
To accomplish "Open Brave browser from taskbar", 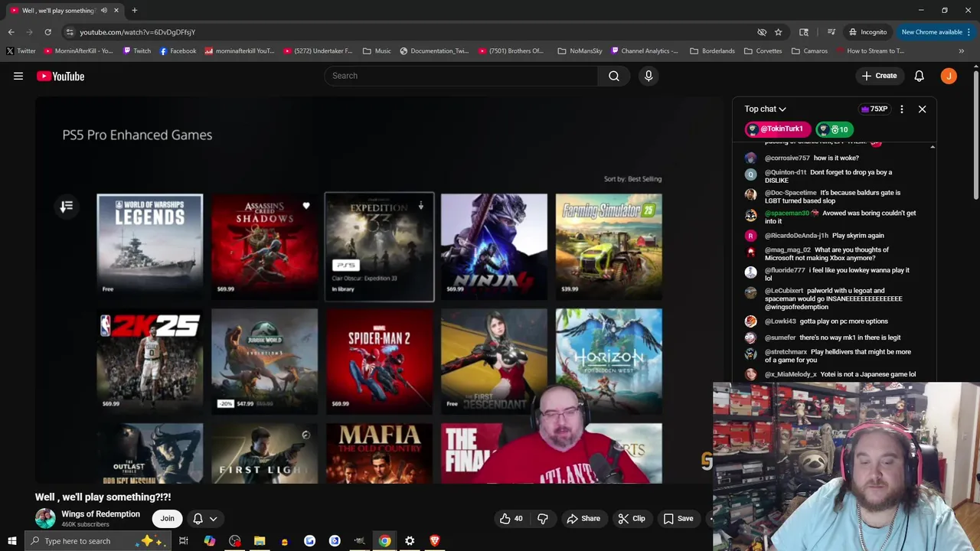I will [x=435, y=541].
